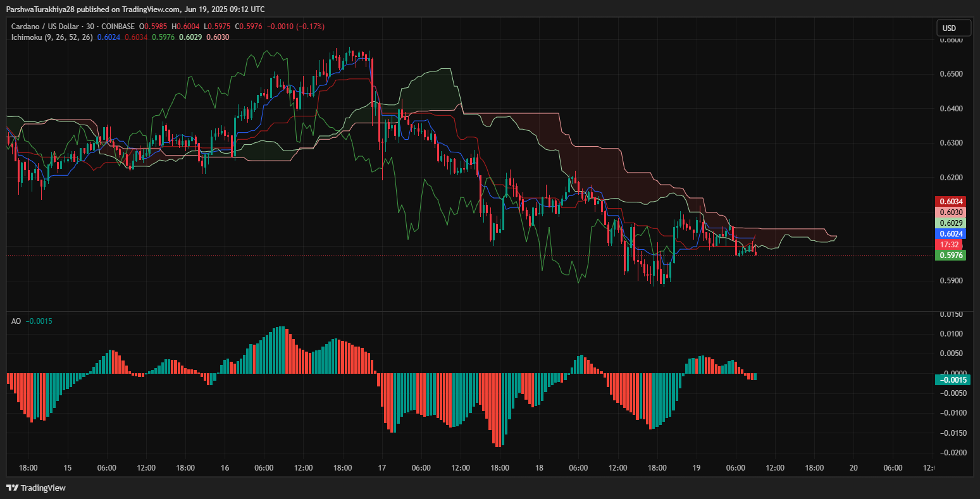This screenshot has height=499, width=980.
Task: Click the 17:32 countdown timer label
Action: tap(950, 245)
